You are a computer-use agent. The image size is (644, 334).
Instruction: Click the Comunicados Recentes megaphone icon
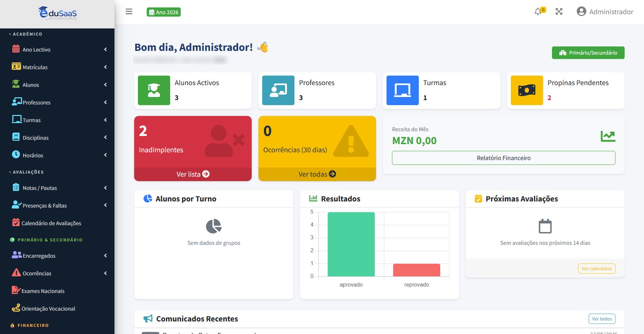[148, 318]
